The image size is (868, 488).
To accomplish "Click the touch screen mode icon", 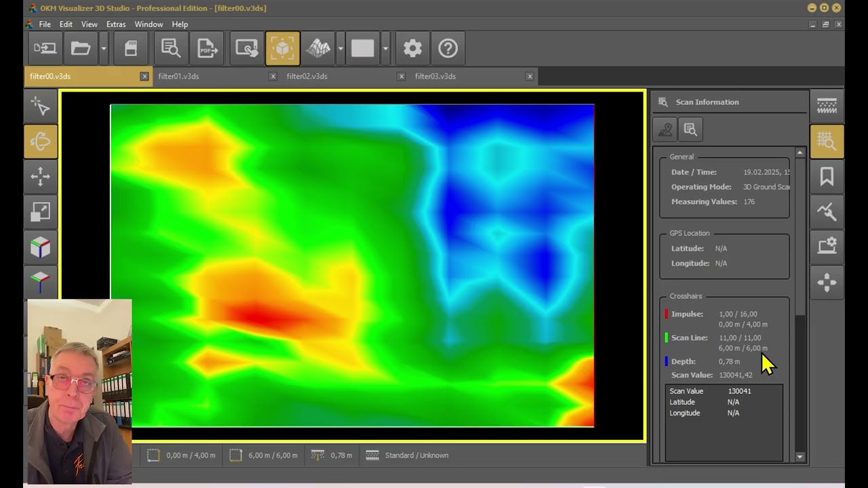I will pyautogui.click(x=246, y=48).
